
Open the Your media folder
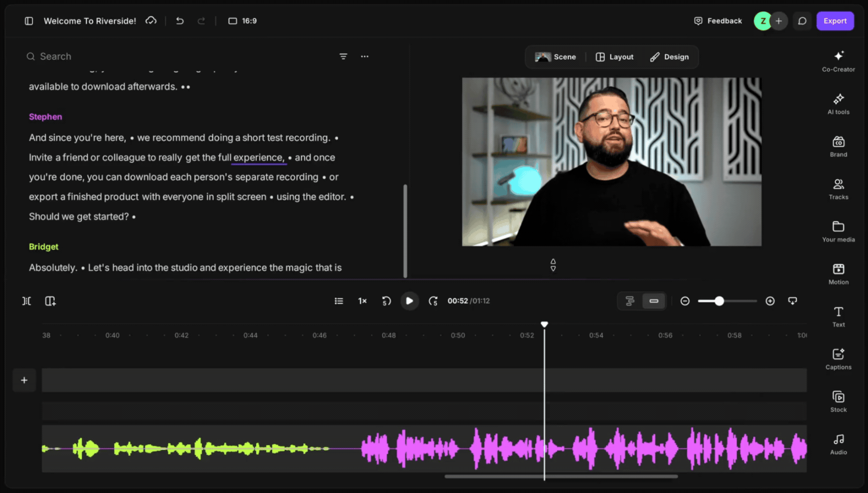point(838,231)
